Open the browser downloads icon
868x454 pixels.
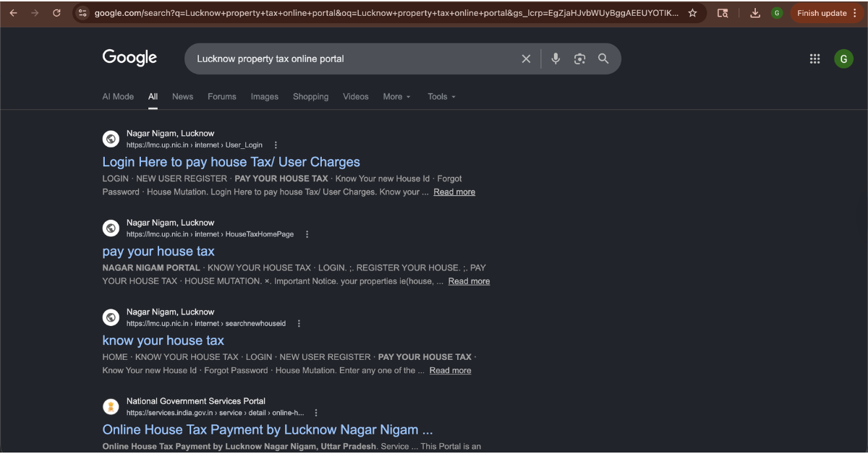click(x=755, y=13)
